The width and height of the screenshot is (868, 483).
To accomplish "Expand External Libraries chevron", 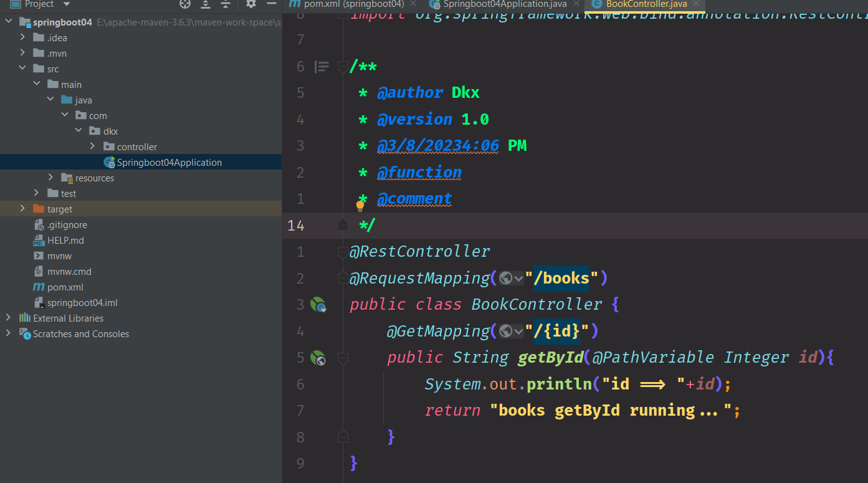I will coord(9,318).
